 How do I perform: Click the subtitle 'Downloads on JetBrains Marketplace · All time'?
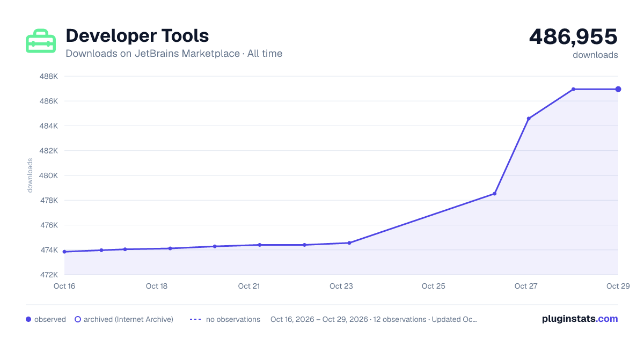(x=174, y=54)
